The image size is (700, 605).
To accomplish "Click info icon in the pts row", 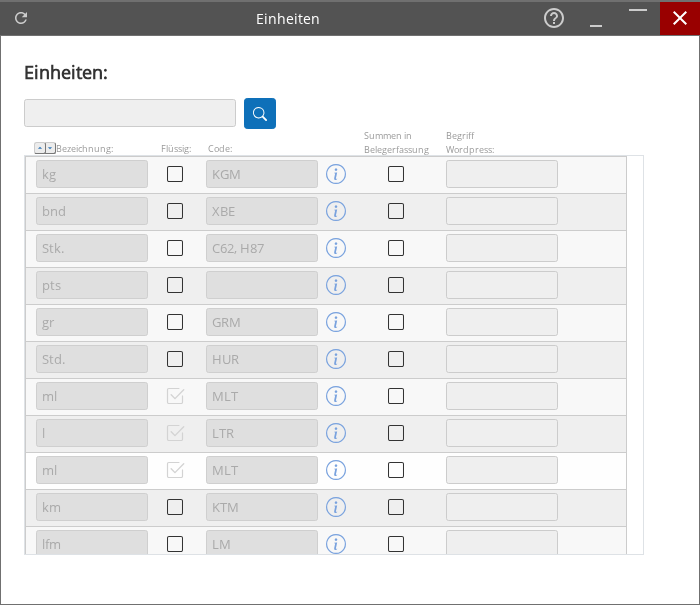I will click(336, 285).
